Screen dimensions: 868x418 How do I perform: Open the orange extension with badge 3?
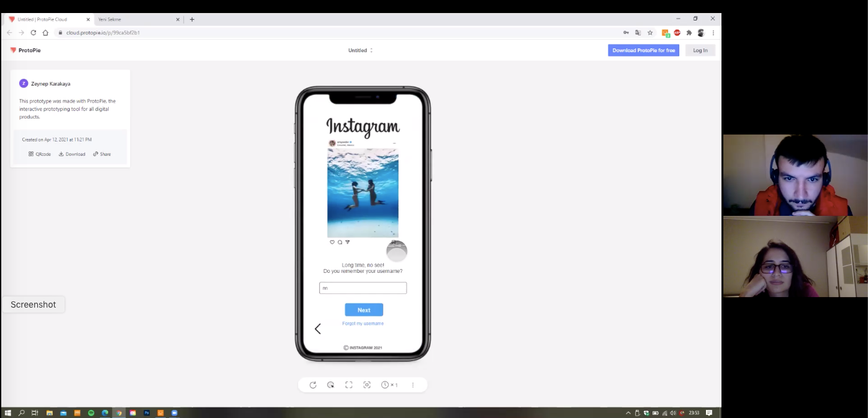point(666,33)
